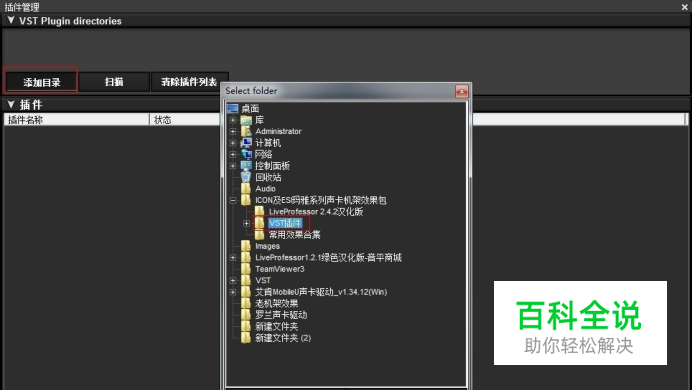
Task: Expand the Administrator tree node
Action: 233,131
